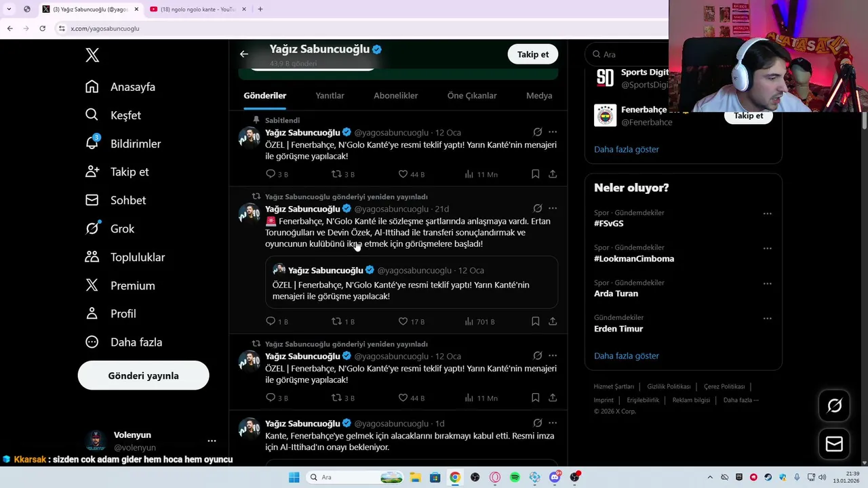Open Sohbet messages
The width and height of the screenshot is (868, 488).
(115, 201)
